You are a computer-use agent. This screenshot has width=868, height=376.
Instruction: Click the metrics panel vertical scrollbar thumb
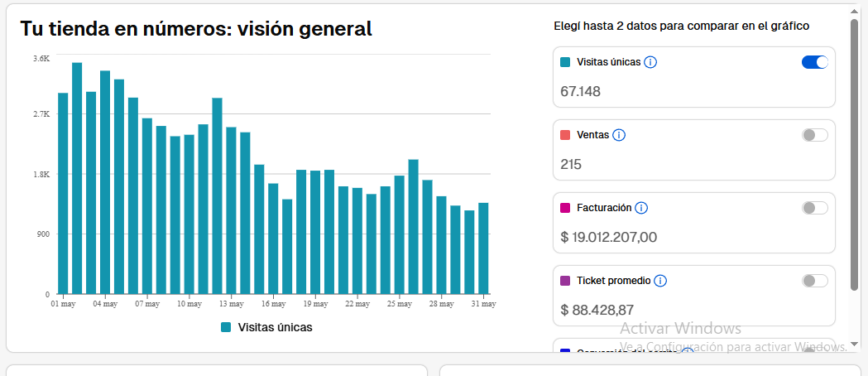tap(854, 153)
